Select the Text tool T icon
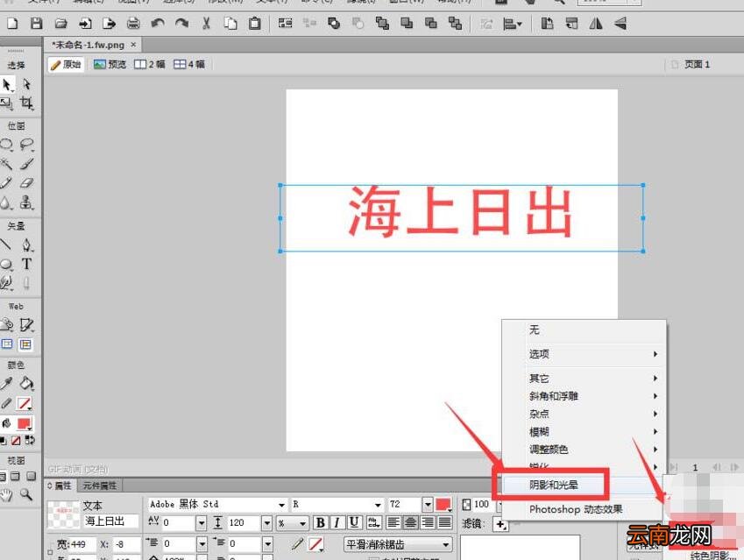Image resolution: width=744 pixels, height=560 pixels. click(x=26, y=264)
